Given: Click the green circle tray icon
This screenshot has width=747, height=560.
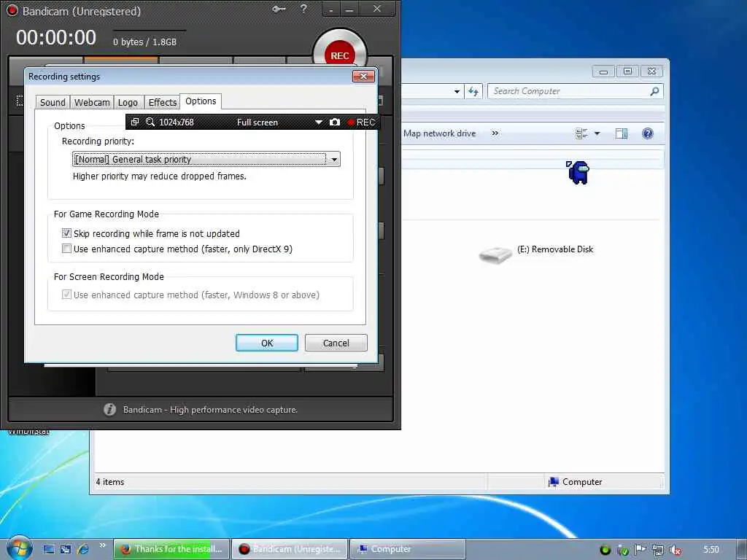Looking at the screenshot, I should (605, 550).
